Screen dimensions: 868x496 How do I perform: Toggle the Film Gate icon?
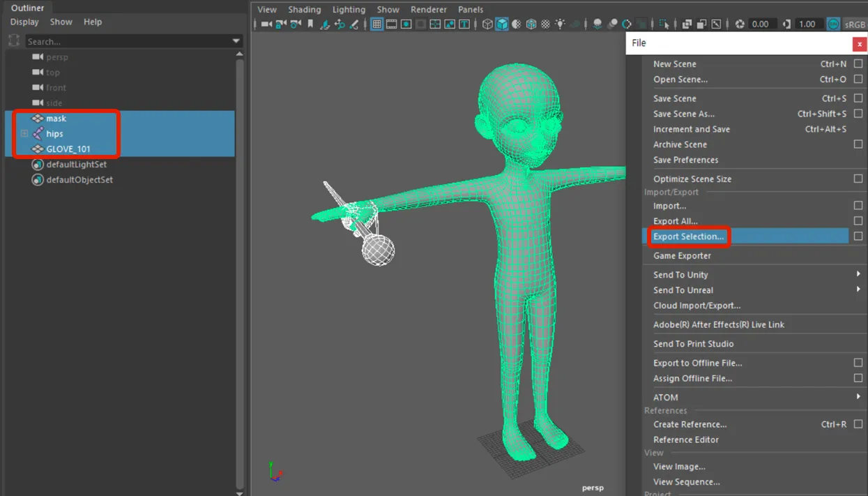click(392, 24)
